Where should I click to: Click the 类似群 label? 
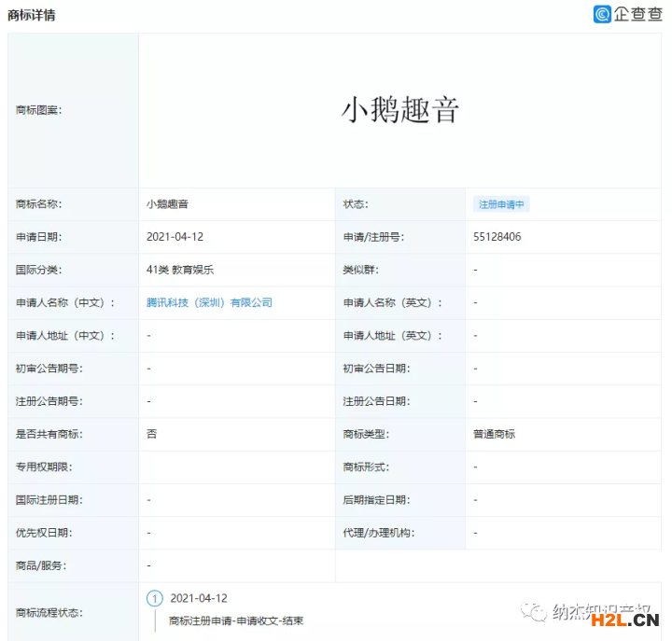360,270
